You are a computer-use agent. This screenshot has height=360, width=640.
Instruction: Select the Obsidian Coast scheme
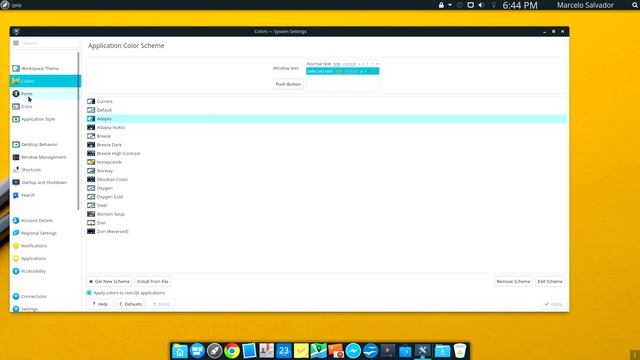[x=327, y=179]
